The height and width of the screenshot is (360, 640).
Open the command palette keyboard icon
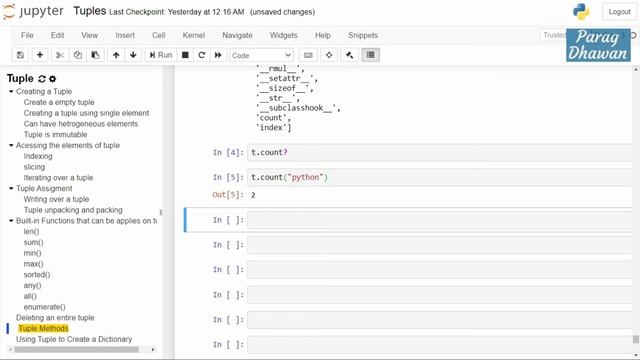click(x=308, y=55)
